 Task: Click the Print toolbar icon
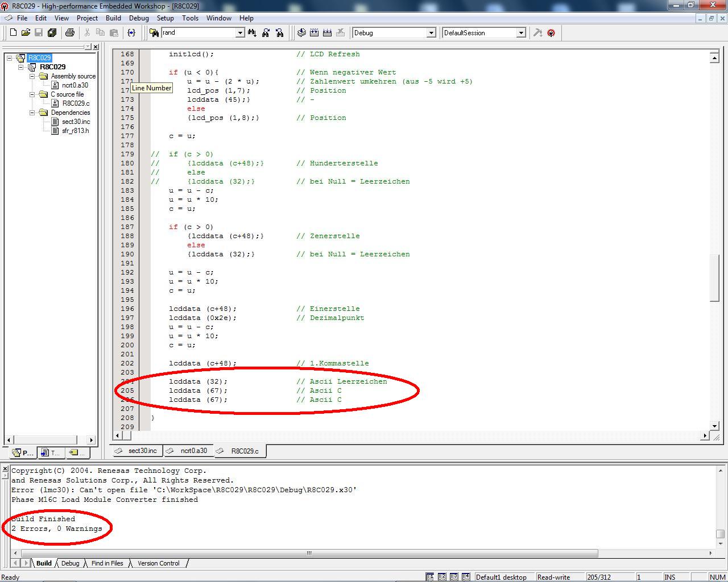(x=70, y=33)
